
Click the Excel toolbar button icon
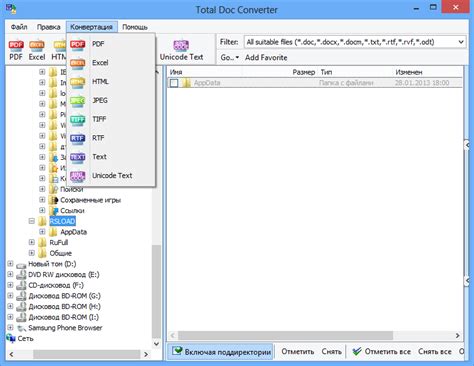pyautogui.click(x=37, y=45)
